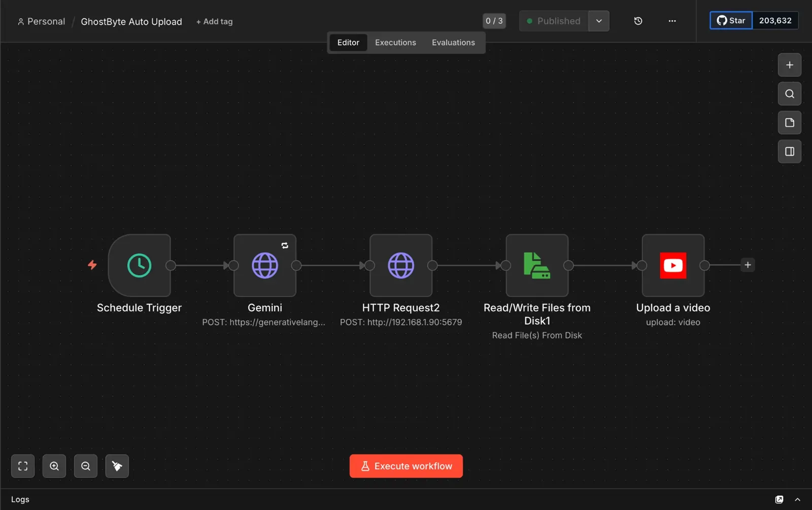This screenshot has width=812, height=510.
Task: Click the retry icon on Gemini node
Action: click(x=285, y=245)
